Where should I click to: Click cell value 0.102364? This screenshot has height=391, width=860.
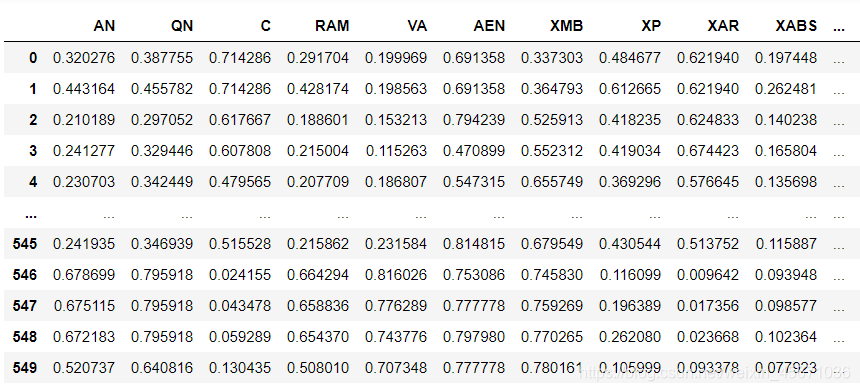click(x=786, y=336)
